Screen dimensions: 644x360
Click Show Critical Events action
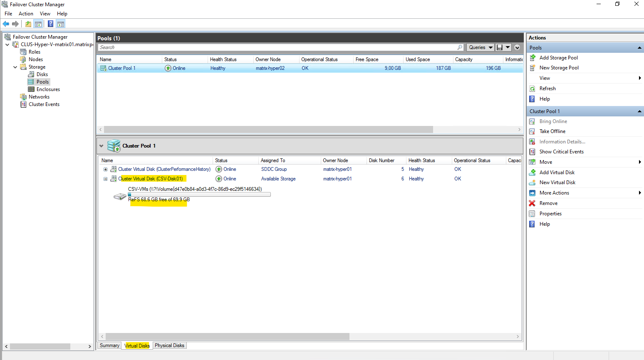pos(561,152)
